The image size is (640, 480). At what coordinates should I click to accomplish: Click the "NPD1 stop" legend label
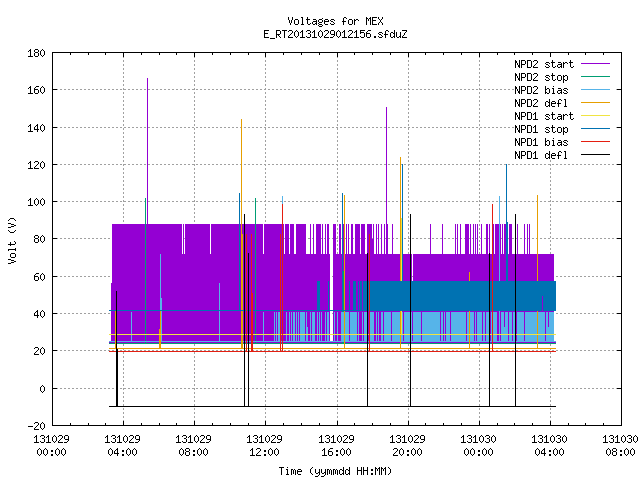541,129
